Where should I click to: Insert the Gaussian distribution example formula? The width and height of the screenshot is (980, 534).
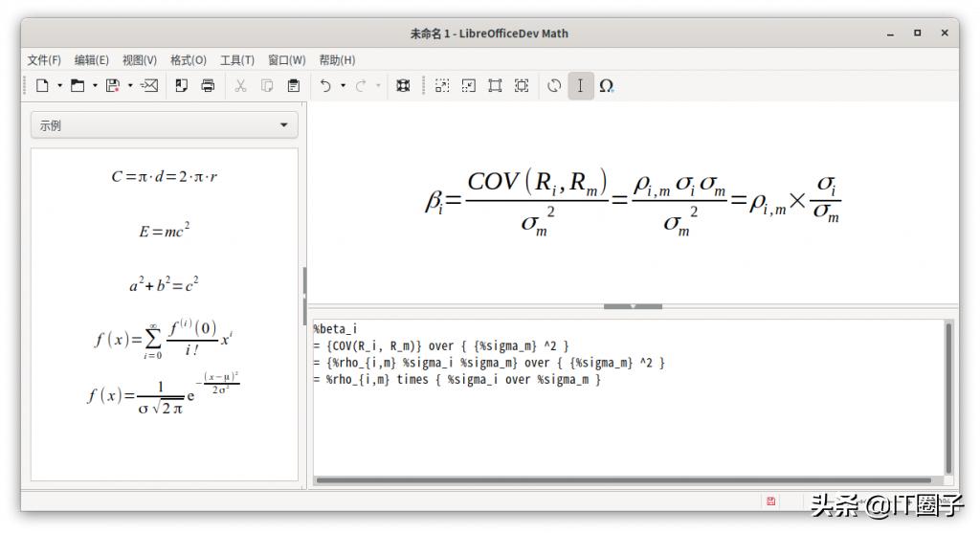point(163,394)
